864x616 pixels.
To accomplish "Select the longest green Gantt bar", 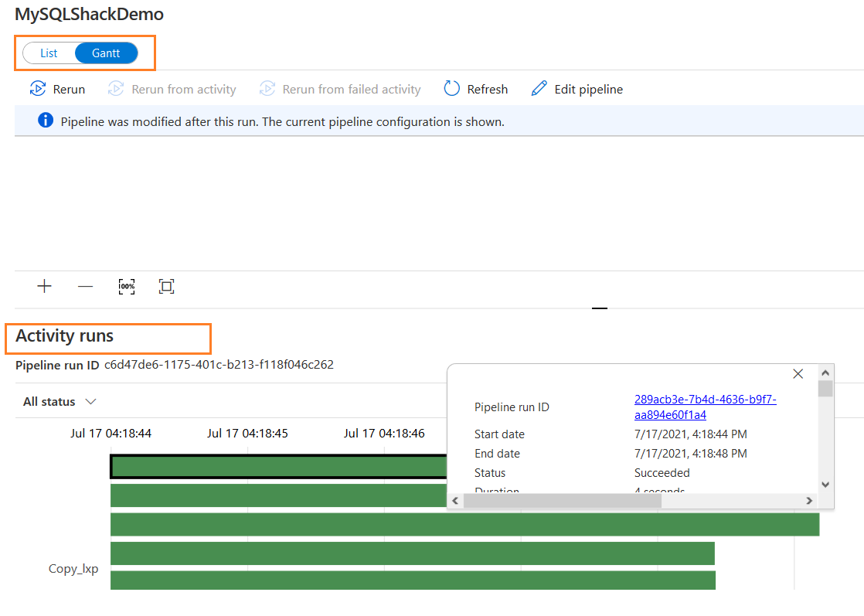I will [x=465, y=524].
